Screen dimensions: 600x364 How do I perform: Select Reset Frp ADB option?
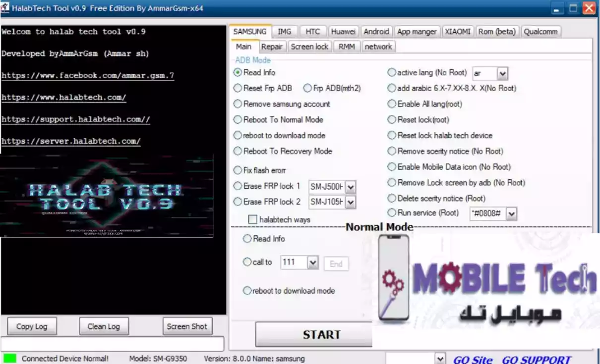click(x=263, y=88)
